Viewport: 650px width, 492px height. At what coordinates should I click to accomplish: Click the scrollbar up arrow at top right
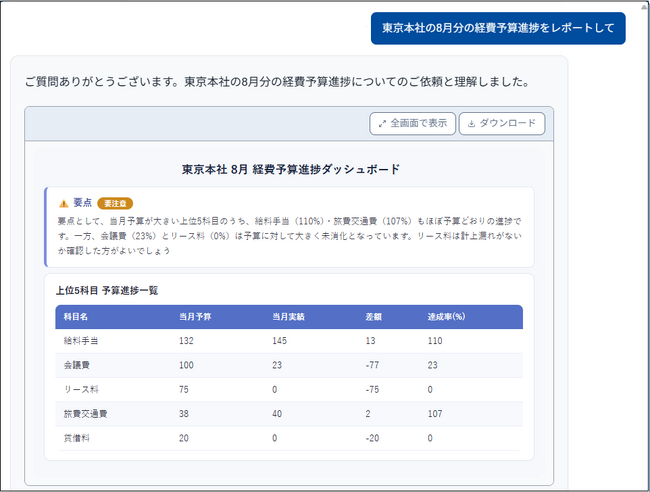(x=644, y=6)
